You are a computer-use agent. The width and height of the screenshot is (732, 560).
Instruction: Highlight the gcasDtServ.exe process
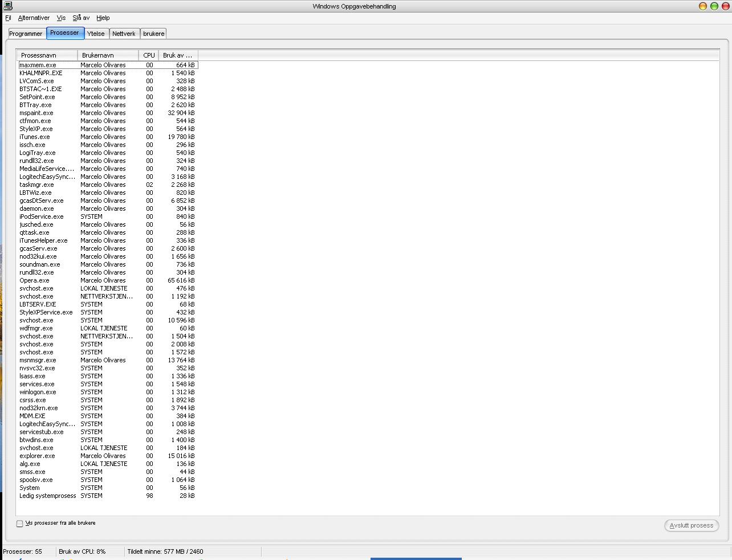click(x=108, y=201)
